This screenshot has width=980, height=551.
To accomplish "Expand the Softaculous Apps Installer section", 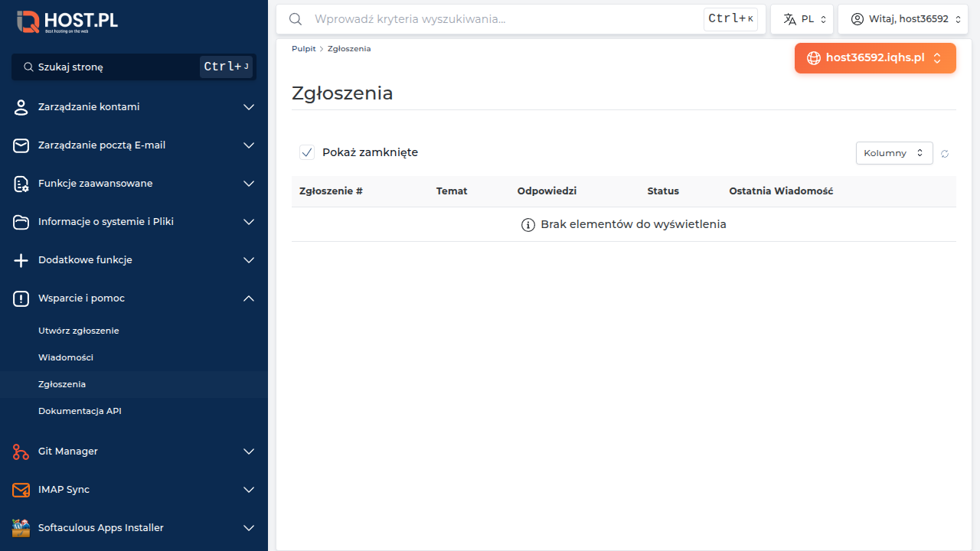I will (x=249, y=528).
